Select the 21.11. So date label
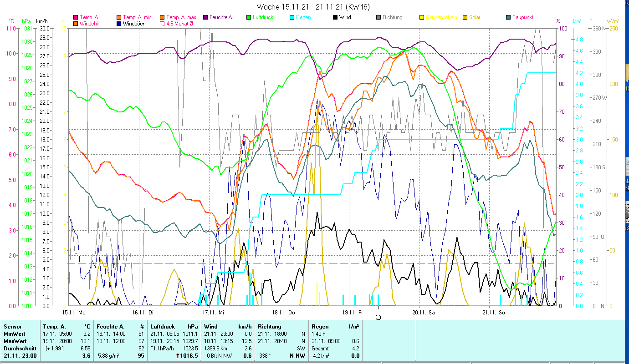The width and height of the screenshot is (629, 364). pyautogui.click(x=494, y=312)
